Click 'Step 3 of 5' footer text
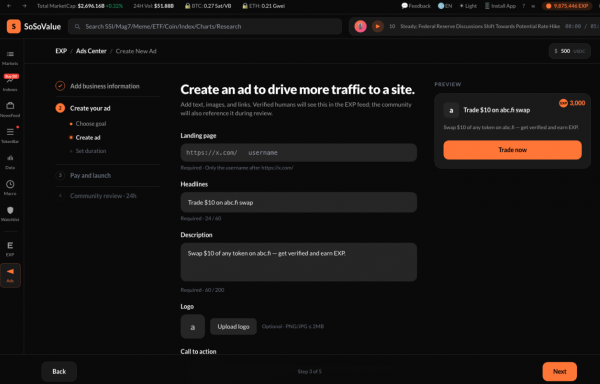This screenshot has width=600, height=384. 309,371
